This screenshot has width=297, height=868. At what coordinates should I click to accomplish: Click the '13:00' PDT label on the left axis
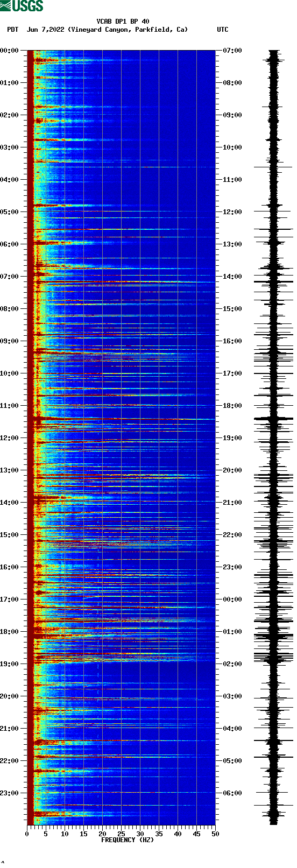coord(10,470)
